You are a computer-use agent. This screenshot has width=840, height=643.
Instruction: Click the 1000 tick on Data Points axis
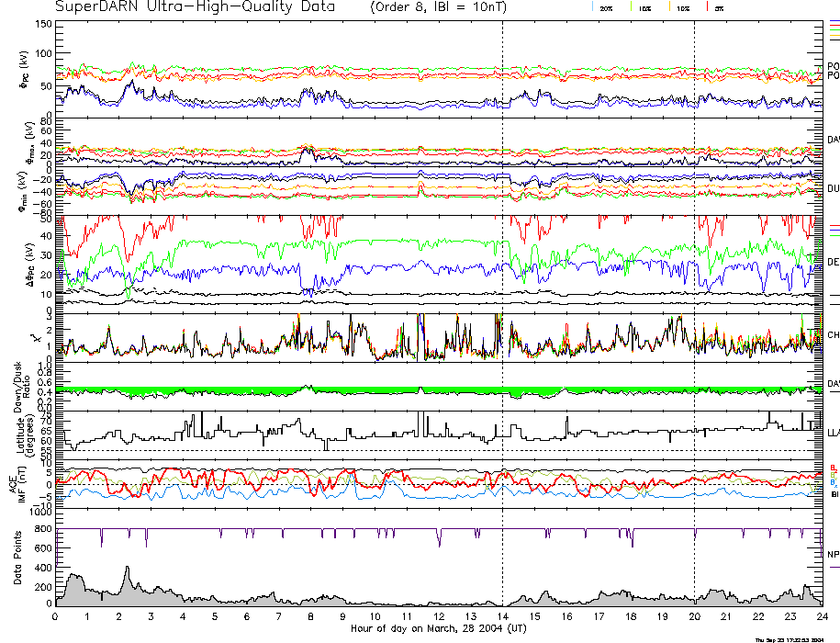tap(41, 512)
